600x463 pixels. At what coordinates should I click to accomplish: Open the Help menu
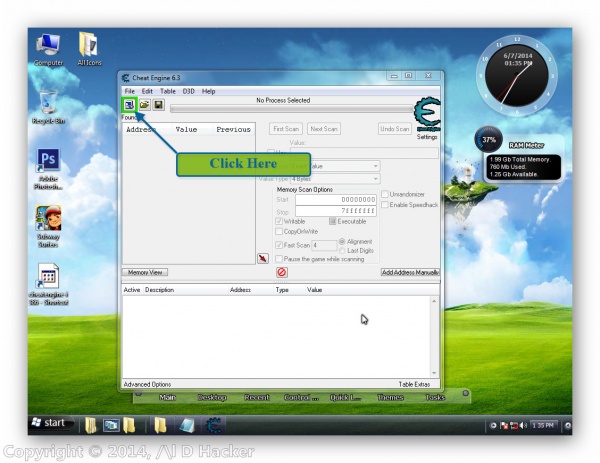(209, 91)
